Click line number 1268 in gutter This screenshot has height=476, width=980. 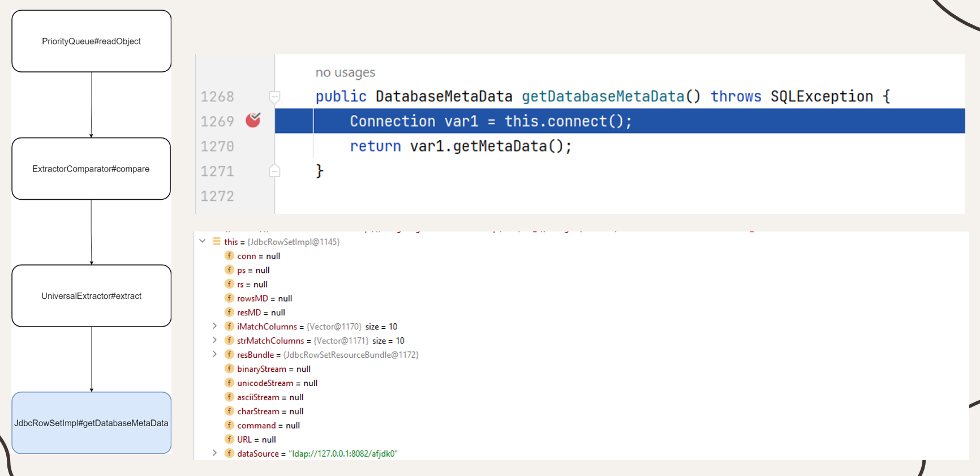[217, 97]
